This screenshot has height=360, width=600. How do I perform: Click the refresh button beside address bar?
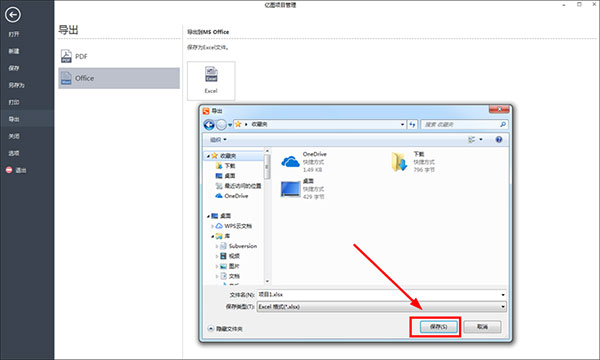click(412, 125)
